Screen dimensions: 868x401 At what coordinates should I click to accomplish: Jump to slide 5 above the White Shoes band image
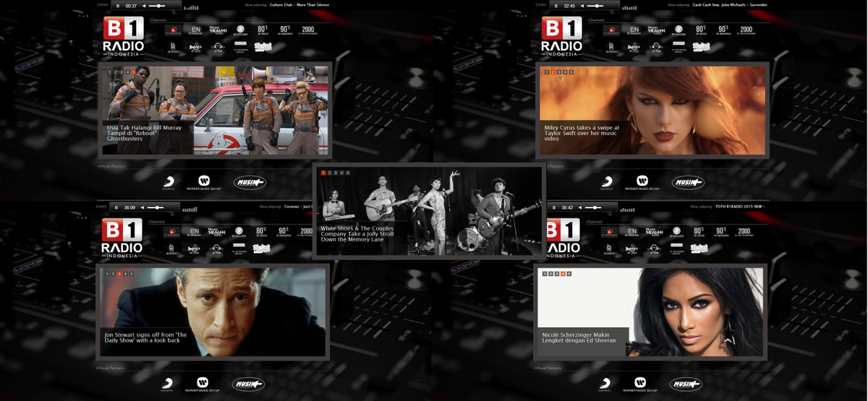(348, 173)
